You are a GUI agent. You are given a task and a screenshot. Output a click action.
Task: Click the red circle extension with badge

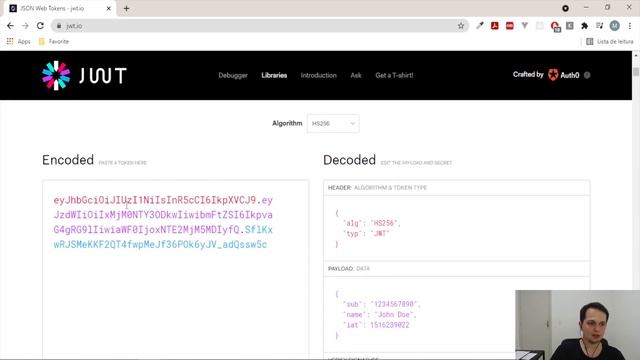click(555, 27)
